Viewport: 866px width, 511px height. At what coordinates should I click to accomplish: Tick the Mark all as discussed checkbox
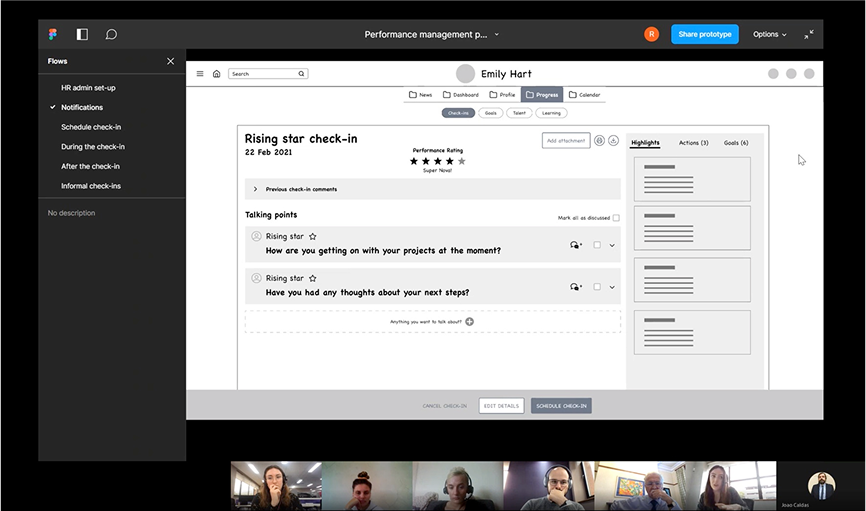pyautogui.click(x=616, y=218)
